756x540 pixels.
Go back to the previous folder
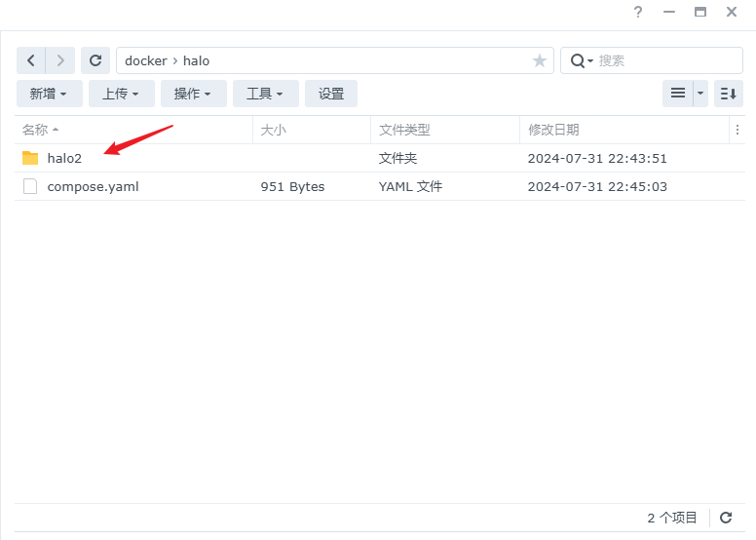coord(31,60)
